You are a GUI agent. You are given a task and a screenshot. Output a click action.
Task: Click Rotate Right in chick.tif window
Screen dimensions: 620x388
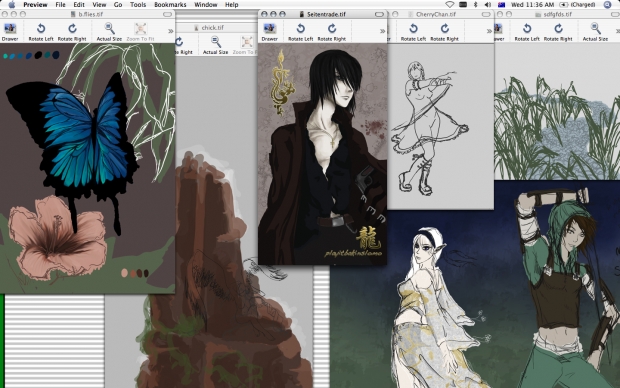[x=183, y=45]
